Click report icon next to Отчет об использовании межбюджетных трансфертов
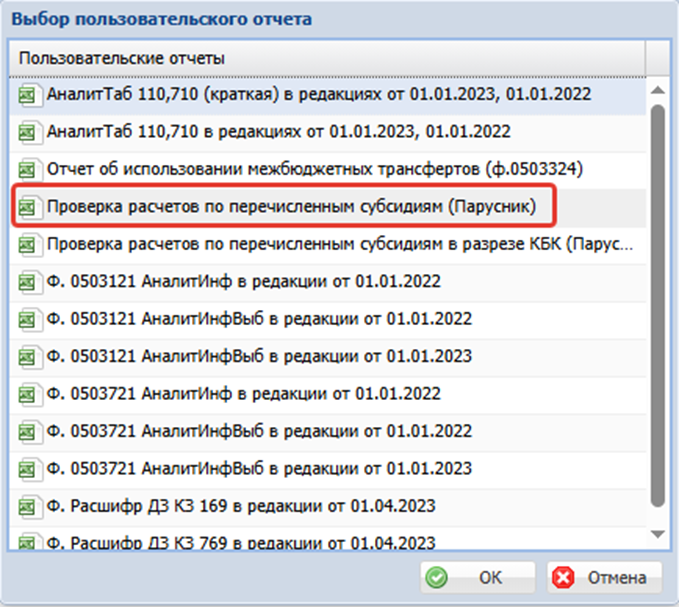Screen dimensions: 679x607 pyautogui.click(x=29, y=169)
